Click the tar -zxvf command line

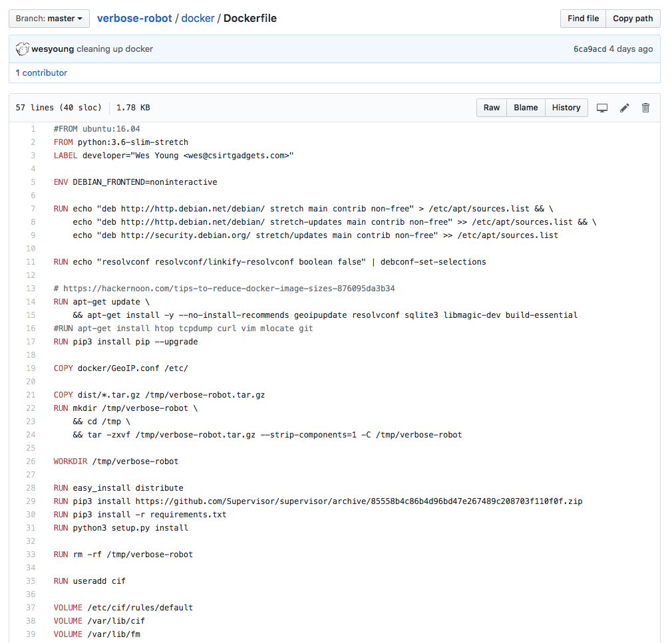click(x=267, y=435)
